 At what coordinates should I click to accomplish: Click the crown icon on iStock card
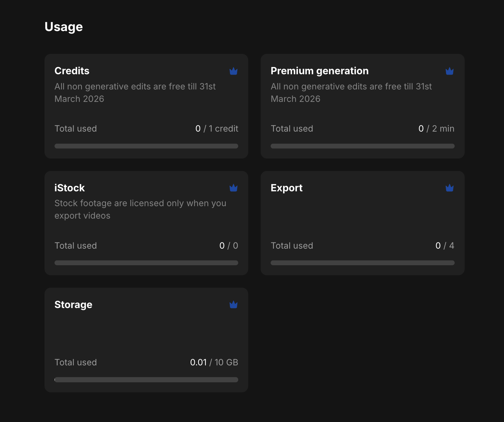tap(233, 188)
